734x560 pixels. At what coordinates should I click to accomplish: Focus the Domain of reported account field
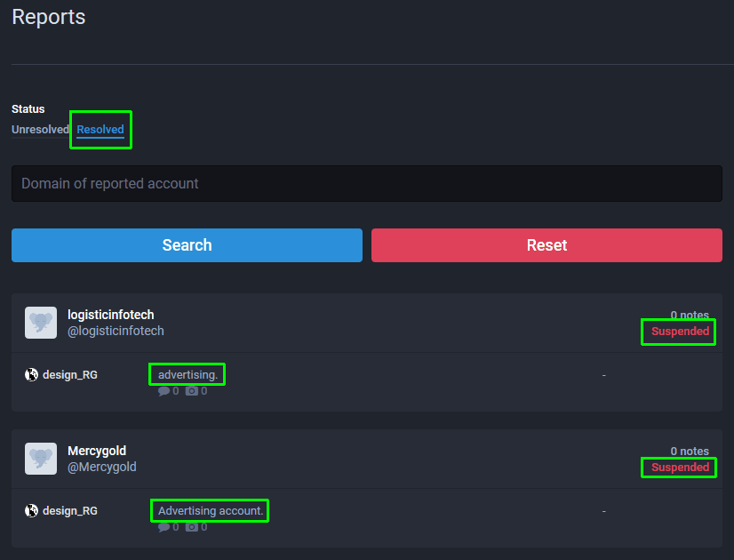point(366,184)
